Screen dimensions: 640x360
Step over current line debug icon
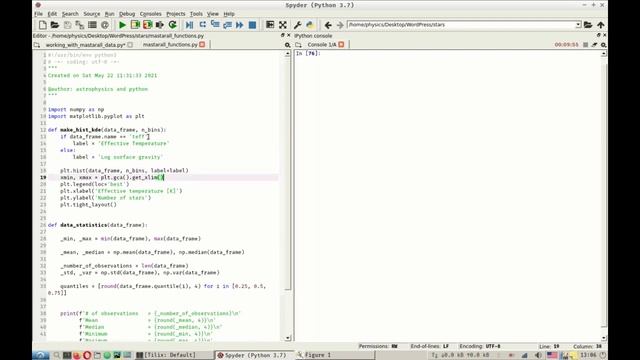click(x=202, y=25)
